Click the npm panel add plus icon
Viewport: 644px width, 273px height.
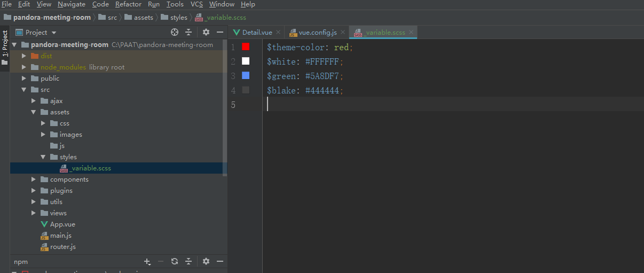(x=147, y=261)
